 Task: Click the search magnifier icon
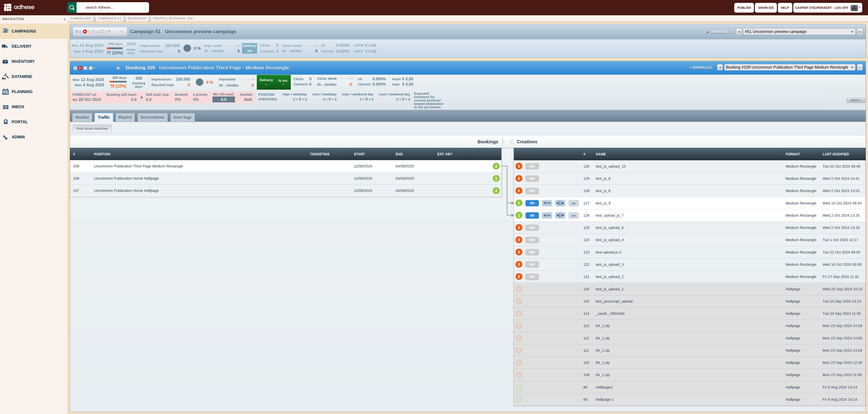pyautogui.click(x=72, y=7)
